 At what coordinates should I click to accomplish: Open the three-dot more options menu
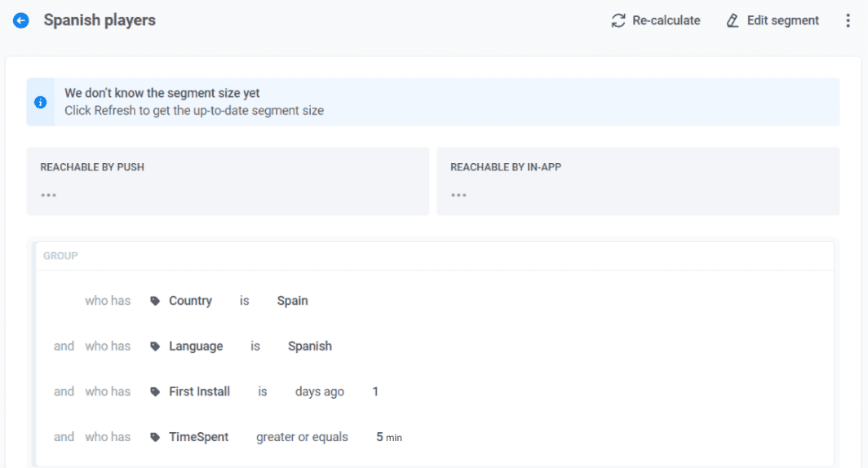pyautogui.click(x=848, y=20)
